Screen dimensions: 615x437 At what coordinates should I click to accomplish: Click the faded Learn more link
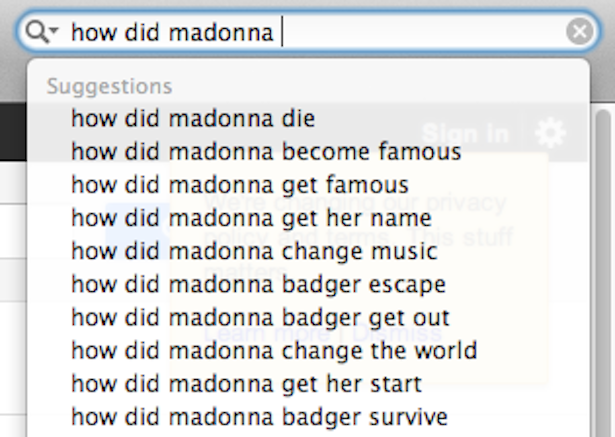pos(267,333)
